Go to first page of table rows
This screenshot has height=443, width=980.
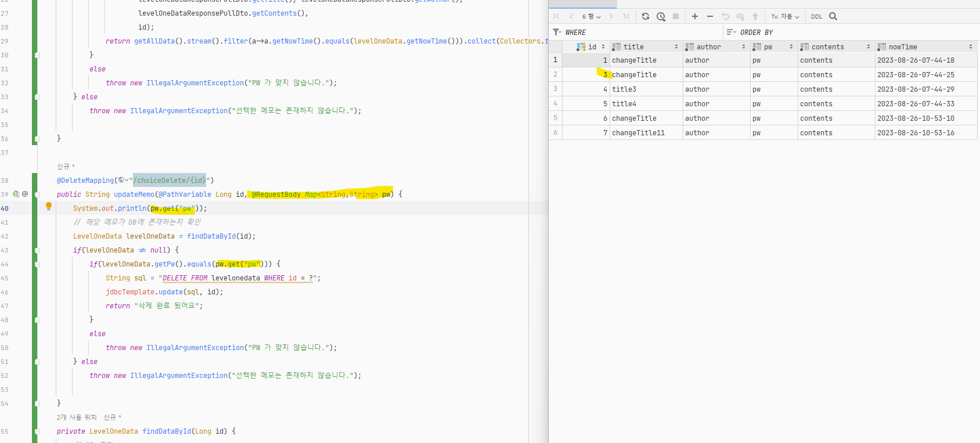tap(557, 16)
